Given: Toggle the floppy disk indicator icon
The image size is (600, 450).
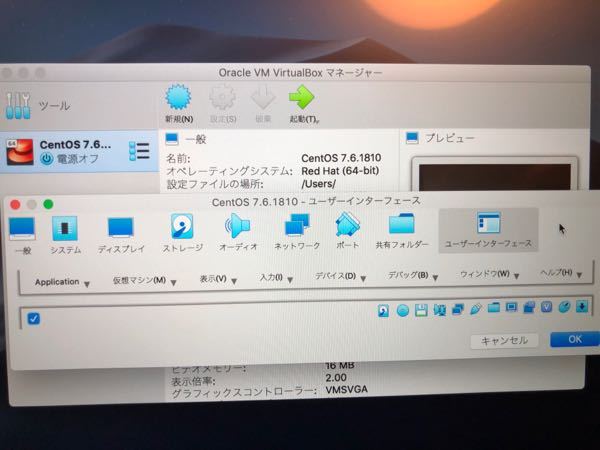Looking at the screenshot, I should tap(421, 310).
